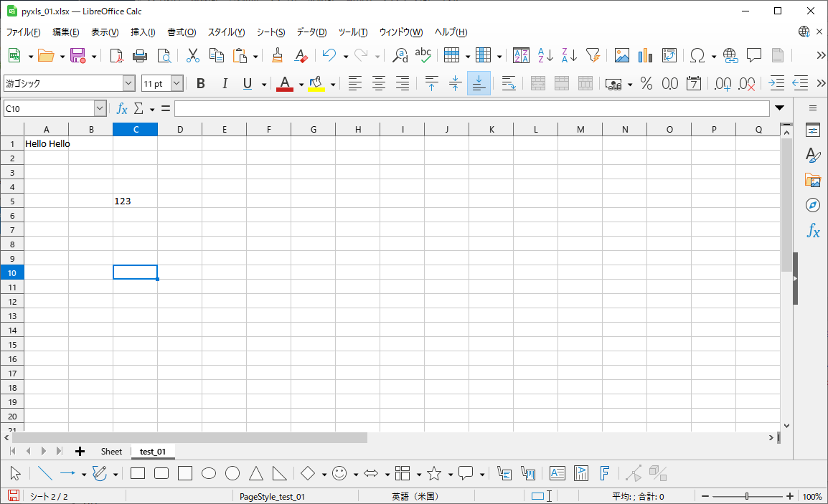828x504 pixels.
Task: Toggle the Align Bottom button
Action: 479,83
